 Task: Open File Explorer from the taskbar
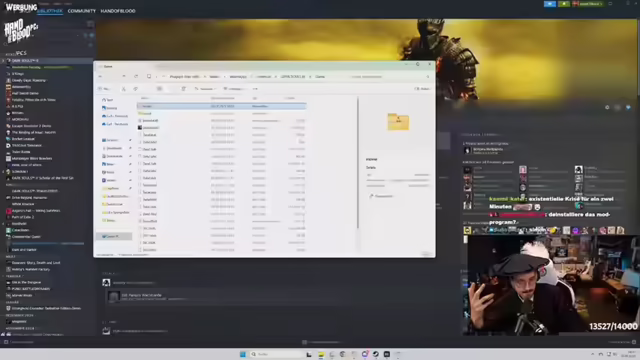(x=321, y=354)
